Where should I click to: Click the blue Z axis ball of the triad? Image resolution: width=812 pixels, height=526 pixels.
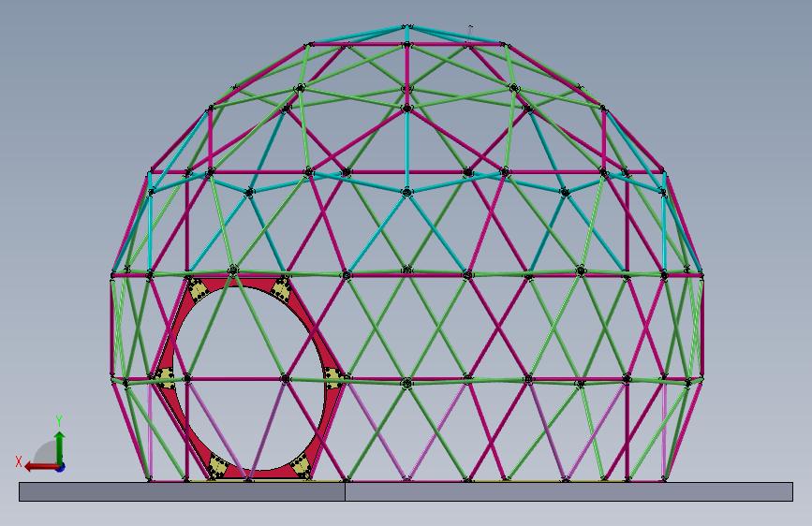(61, 467)
